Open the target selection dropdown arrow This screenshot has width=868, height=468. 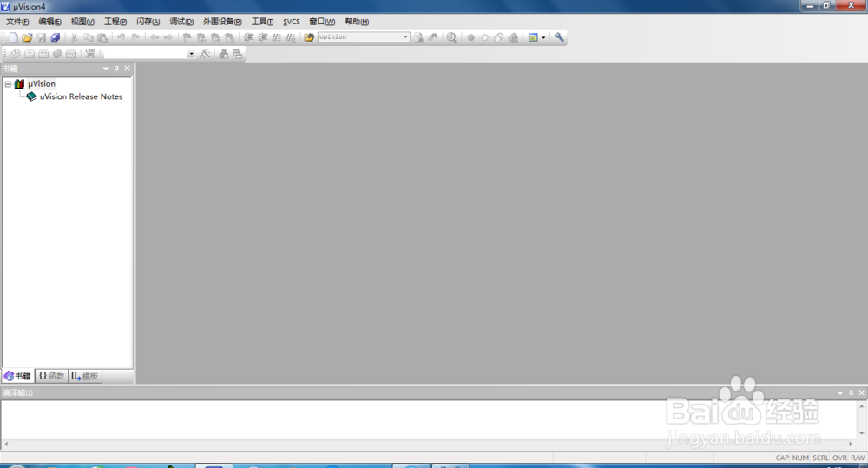[x=191, y=54]
